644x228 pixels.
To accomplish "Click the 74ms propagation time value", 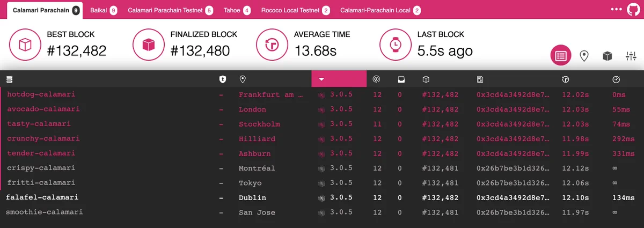I will click(x=621, y=124).
